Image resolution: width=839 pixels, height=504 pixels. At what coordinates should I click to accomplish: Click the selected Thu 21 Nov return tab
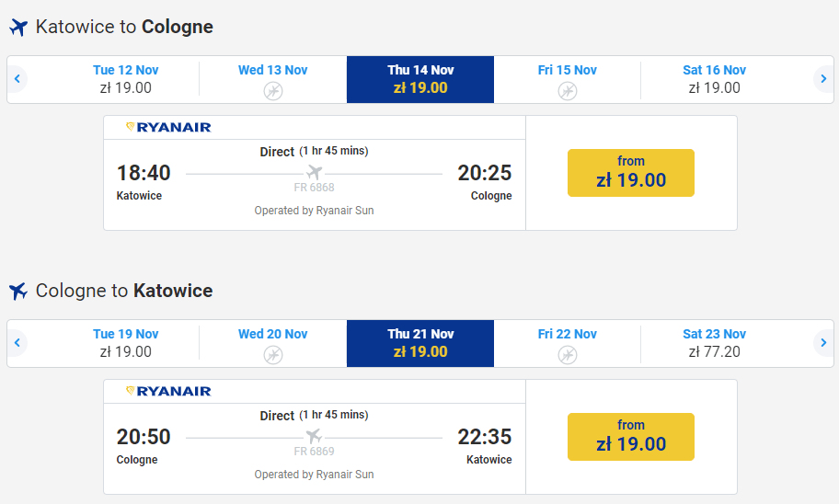420,344
